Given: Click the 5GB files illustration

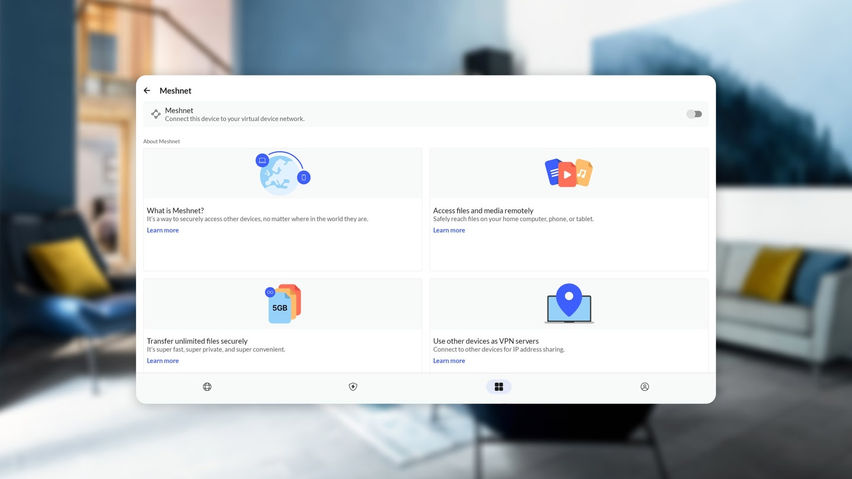Looking at the screenshot, I should point(283,304).
